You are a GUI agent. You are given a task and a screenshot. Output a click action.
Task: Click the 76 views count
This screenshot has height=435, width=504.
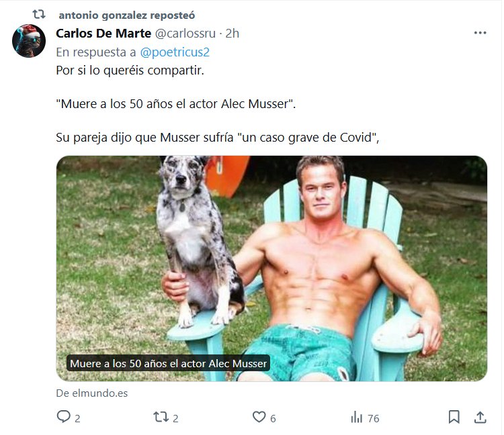[373, 418]
